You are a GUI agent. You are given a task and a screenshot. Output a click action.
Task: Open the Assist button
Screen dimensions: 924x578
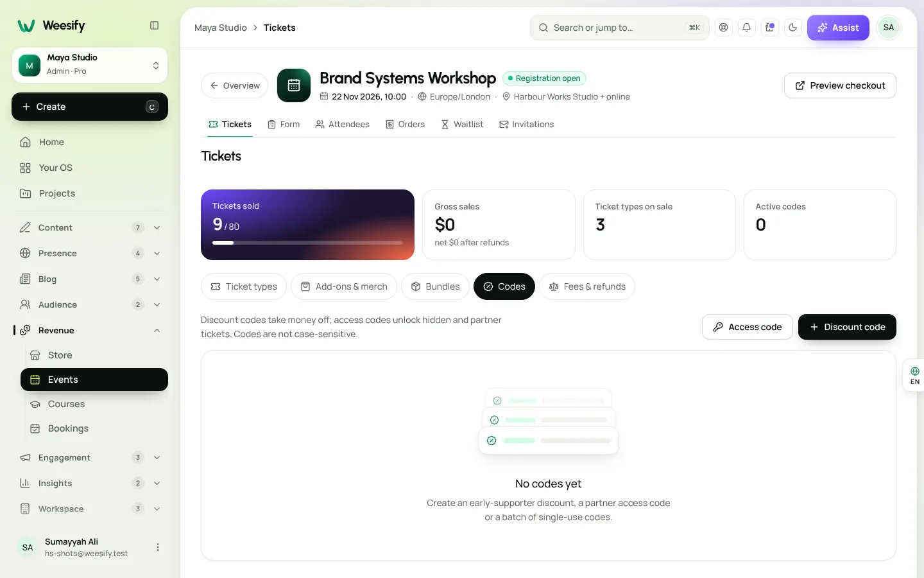tap(838, 28)
